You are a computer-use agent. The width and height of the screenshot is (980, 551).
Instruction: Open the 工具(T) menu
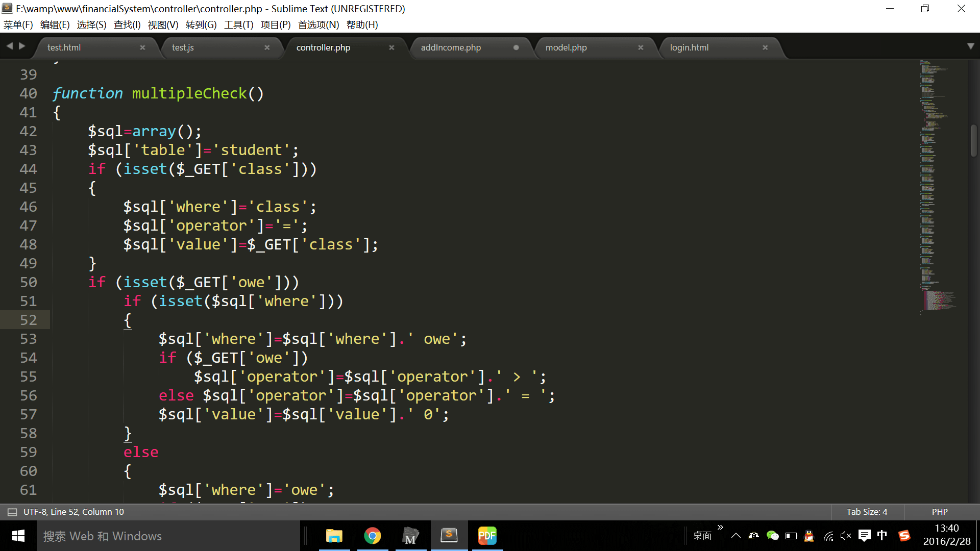(238, 24)
